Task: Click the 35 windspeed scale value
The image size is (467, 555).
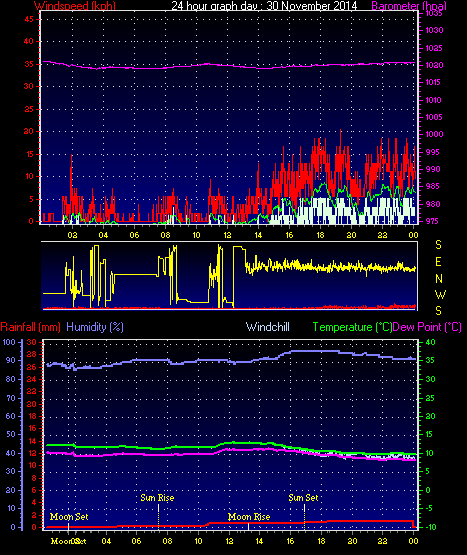Action: 28,64
